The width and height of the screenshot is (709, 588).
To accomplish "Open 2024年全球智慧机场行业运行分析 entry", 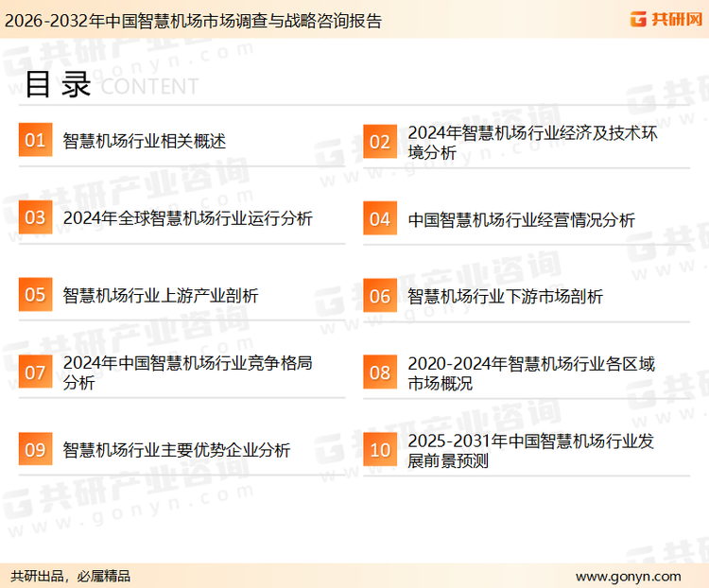I will 187,218.
